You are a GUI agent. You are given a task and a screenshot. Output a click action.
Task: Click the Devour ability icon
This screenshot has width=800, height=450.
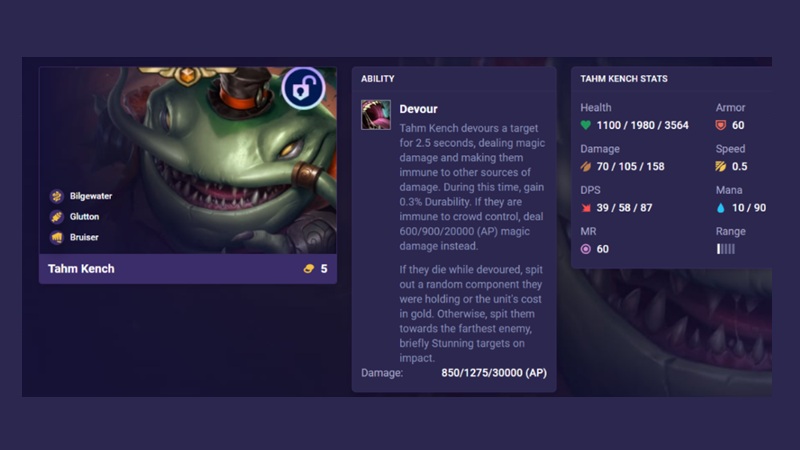376,115
